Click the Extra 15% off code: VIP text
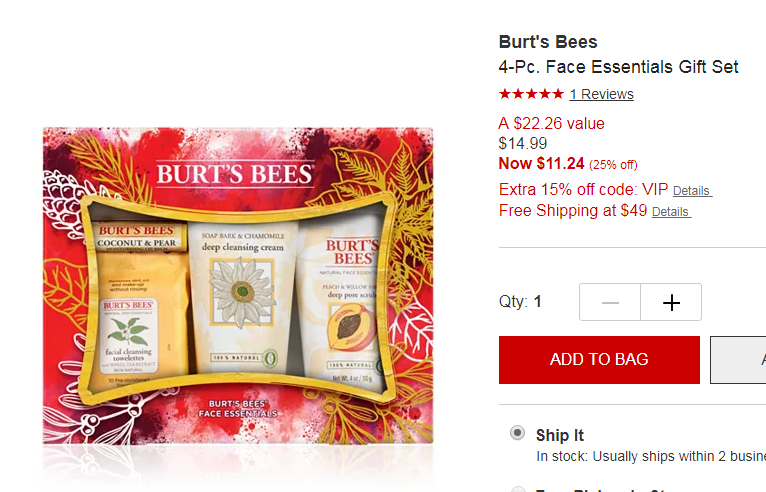Screen dimensions: 766x492 583,190
